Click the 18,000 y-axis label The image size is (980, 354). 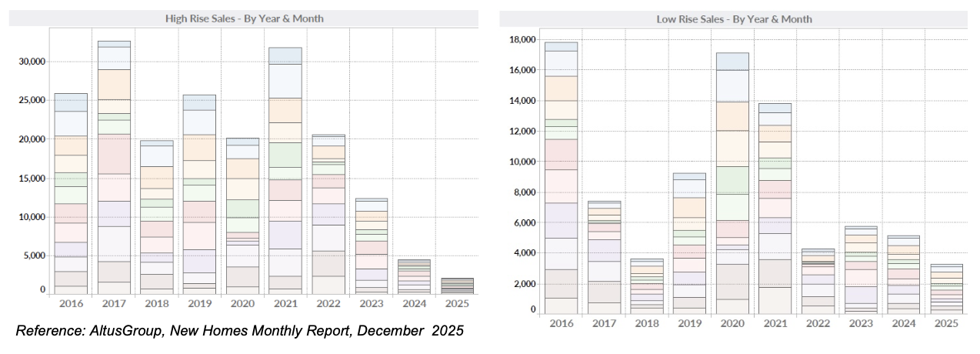tap(521, 40)
